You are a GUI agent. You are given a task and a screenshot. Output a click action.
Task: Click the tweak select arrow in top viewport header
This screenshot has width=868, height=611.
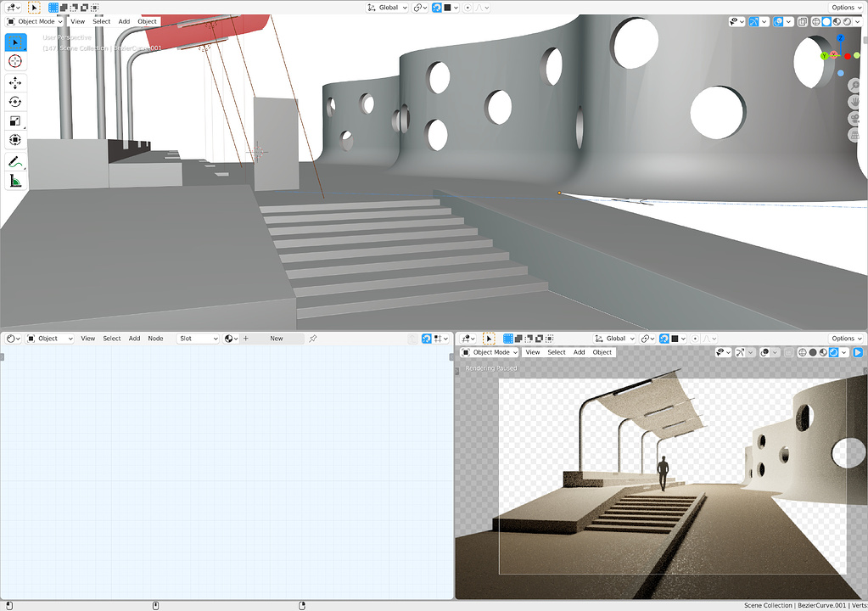[x=34, y=8]
